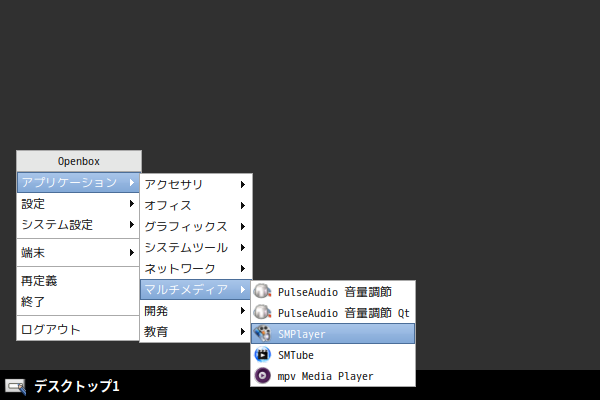Open the アクセサリ submenu

pyautogui.click(x=196, y=184)
